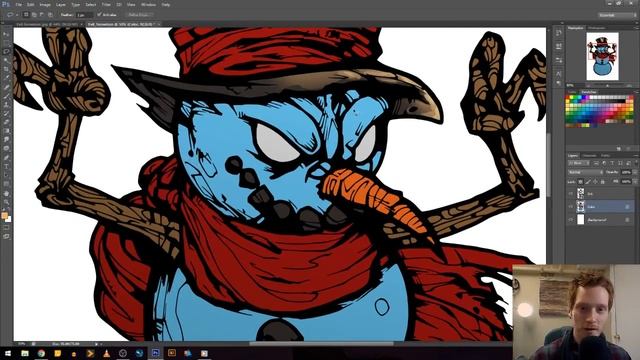Open the Essentials workspace dropdown
Viewport: 640px width, 360px height.
617,15
